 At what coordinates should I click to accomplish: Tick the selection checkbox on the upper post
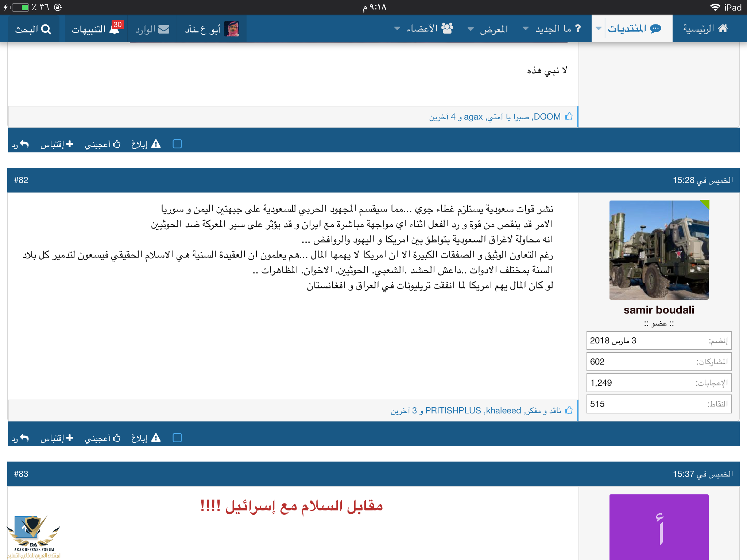coord(177,144)
